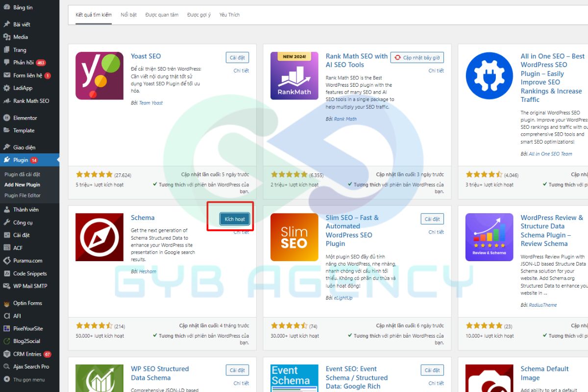This screenshot has width=588, height=392.
Task: Click the Yoast SEO plugin thumbnail
Action: [x=99, y=76]
